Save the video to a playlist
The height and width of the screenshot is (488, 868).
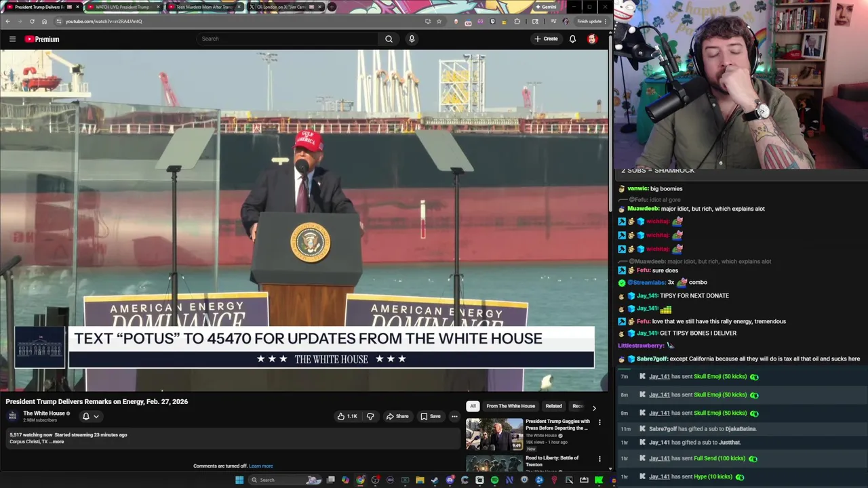click(430, 416)
